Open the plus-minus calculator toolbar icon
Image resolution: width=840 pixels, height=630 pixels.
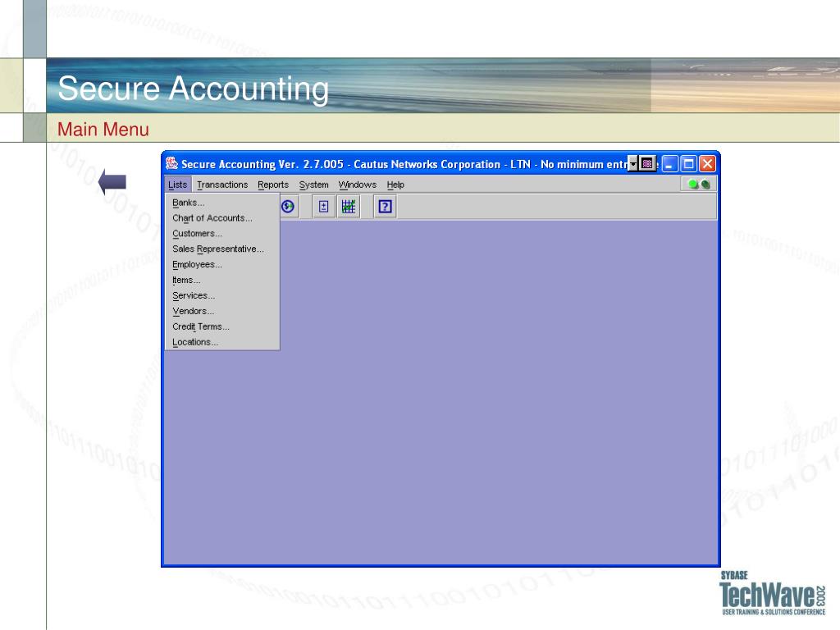[323, 207]
